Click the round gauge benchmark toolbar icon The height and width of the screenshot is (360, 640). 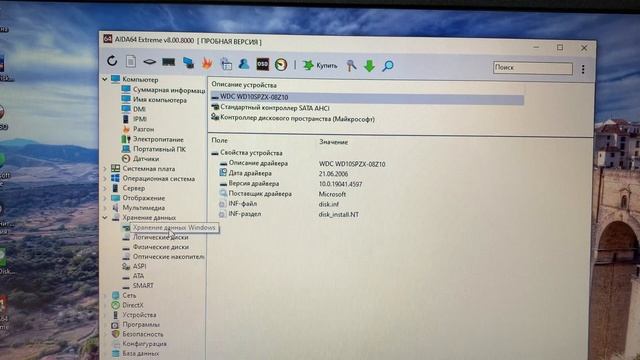point(281,64)
